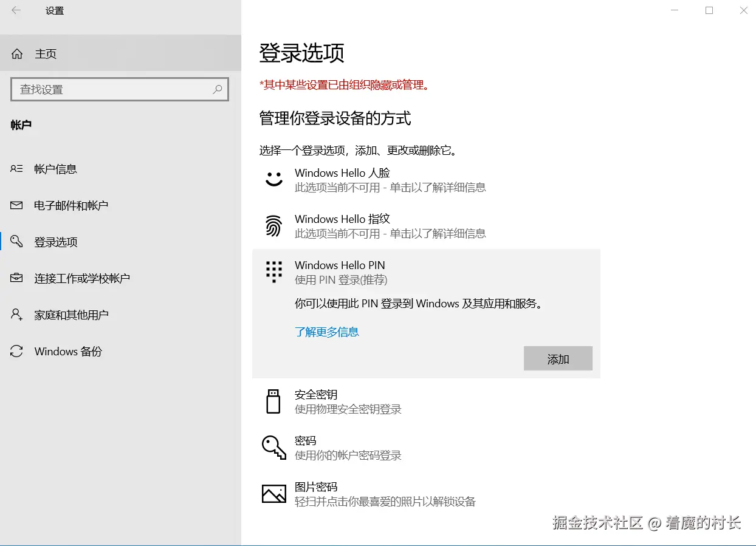Click the 登录选项 page heading
This screenshot has width=756, height=546.
(x=302, y=53)
